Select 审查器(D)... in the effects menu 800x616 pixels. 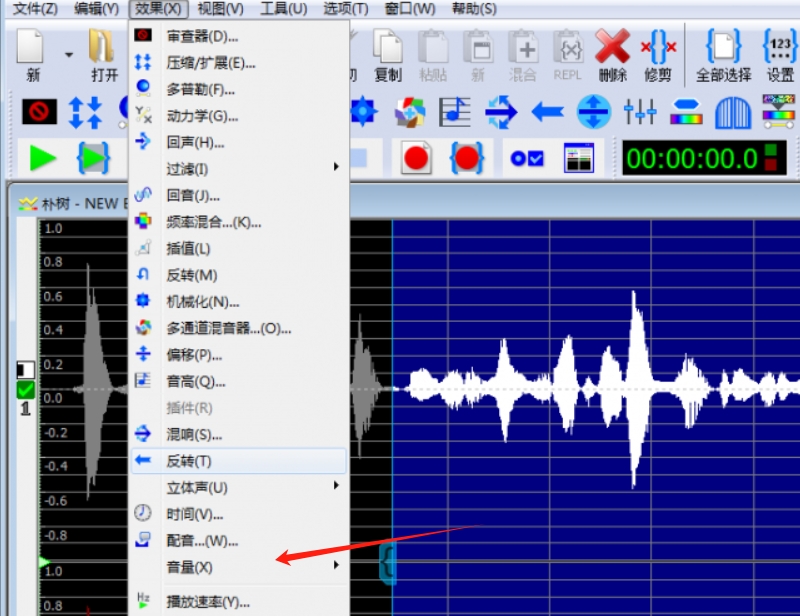[239, 36]
